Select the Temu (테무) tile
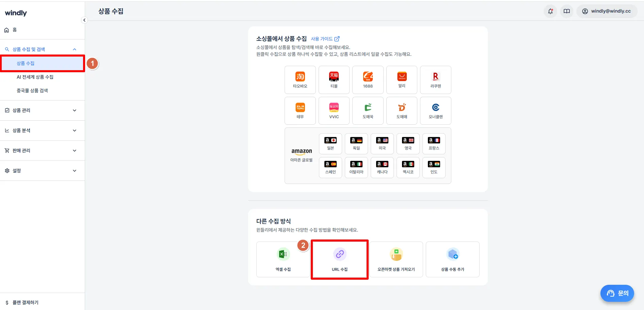The image size is (644, 310). coord(300,111)
